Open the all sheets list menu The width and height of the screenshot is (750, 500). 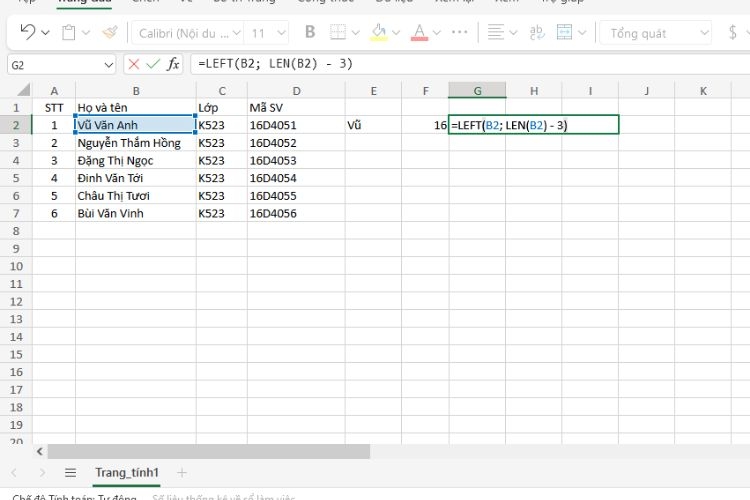[70, 472]
